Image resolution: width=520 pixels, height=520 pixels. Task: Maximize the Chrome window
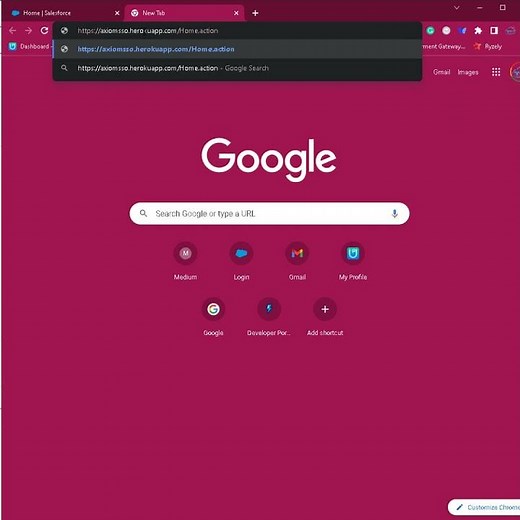pyautogui.click(x=503, y=7)
